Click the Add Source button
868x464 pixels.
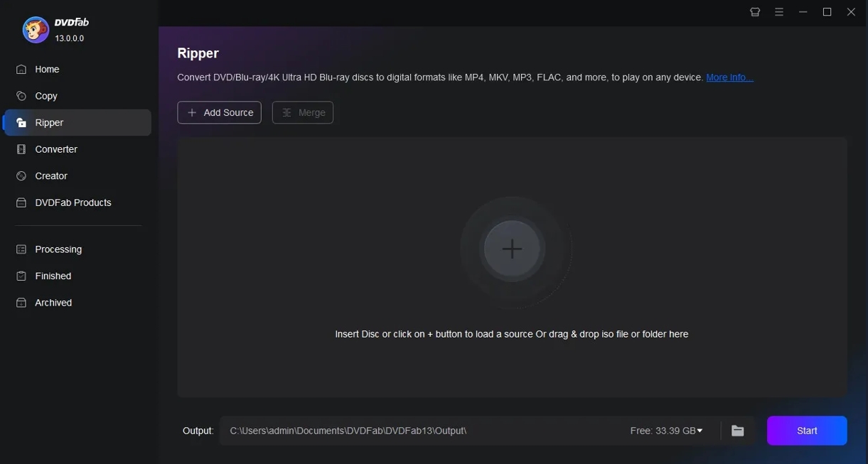click(x=220, y=112)
